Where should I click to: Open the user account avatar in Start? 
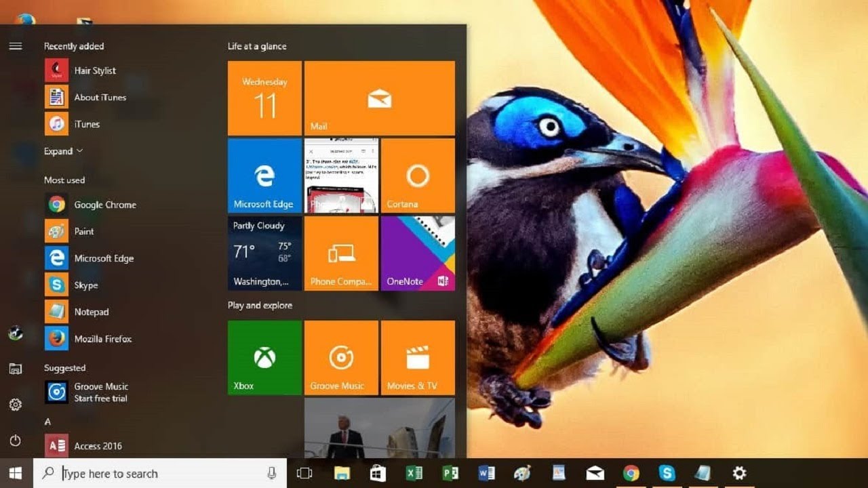click(x=15, y=333)
